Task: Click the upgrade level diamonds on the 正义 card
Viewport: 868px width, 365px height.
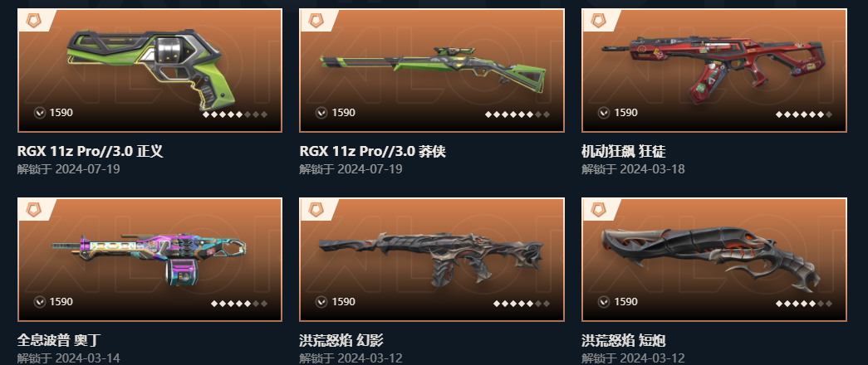Action: click(x=235, y=114)
